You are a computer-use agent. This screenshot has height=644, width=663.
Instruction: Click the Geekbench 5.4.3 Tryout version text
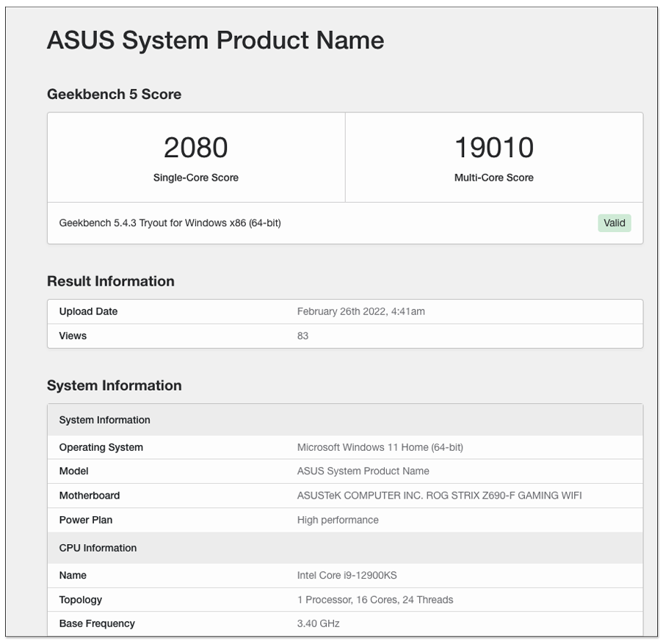(170, 222)
